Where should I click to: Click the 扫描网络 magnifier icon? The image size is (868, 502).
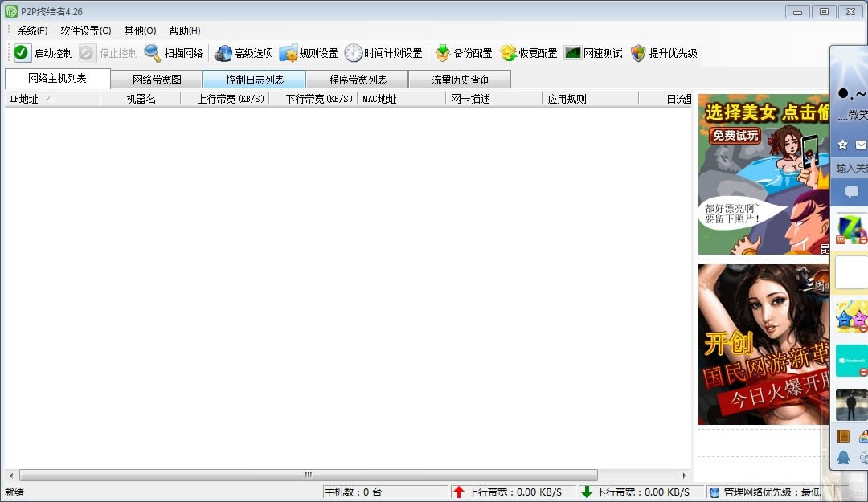click(153, 53)
